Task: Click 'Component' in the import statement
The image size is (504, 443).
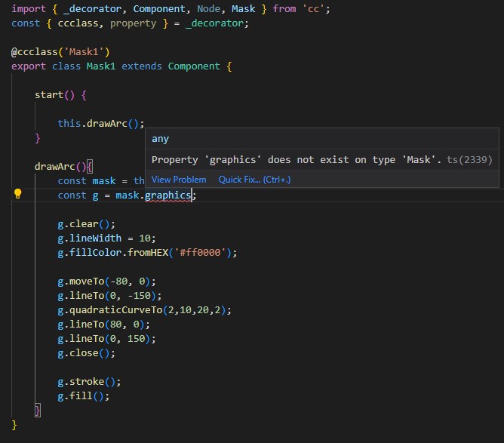Action: tap(159, 9)
